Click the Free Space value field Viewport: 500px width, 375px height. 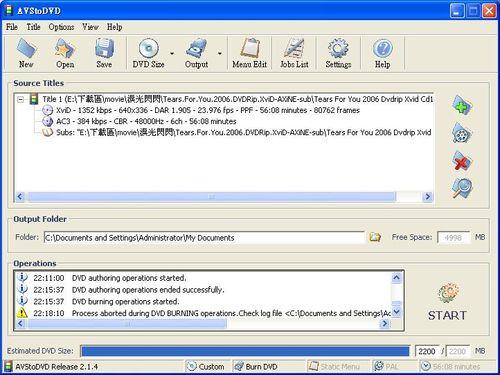[453, 238]
